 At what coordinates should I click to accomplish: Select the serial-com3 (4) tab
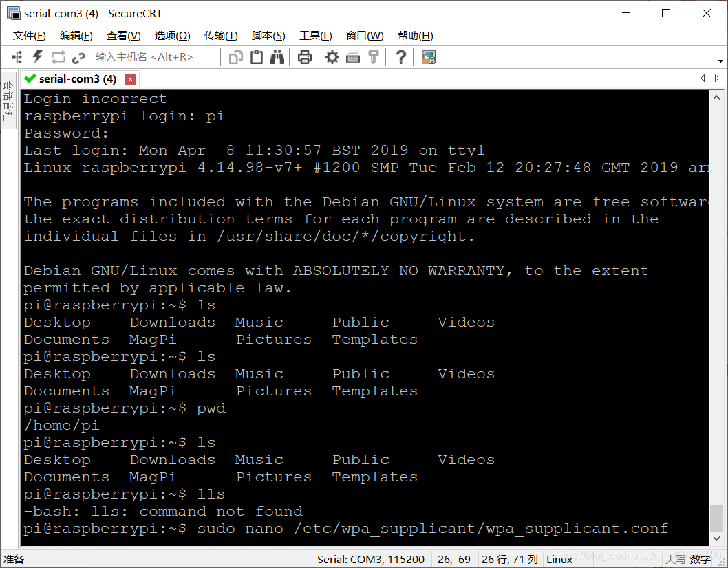point(78,79)
